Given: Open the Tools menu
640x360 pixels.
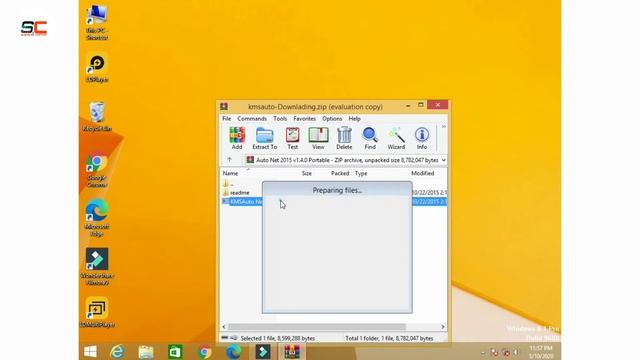Looking at the screenshot, I should [280, 118].
